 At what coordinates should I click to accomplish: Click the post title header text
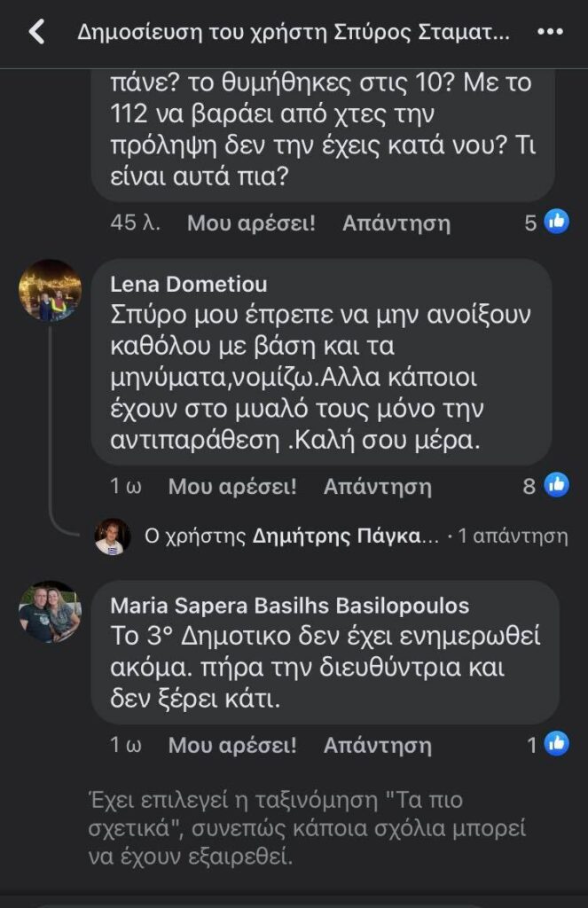(x=294, y=34)
